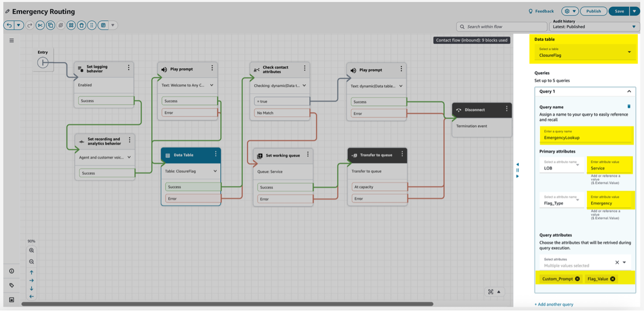Image resolution: width=644 pixels, height=312 pixels.
Task: Zoom in on the flow canvas
Action: [32, 250]
